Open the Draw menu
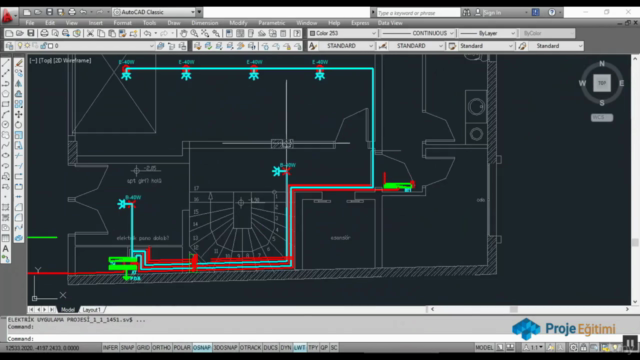This screenshot has height=360, width=640. [174, 23]
